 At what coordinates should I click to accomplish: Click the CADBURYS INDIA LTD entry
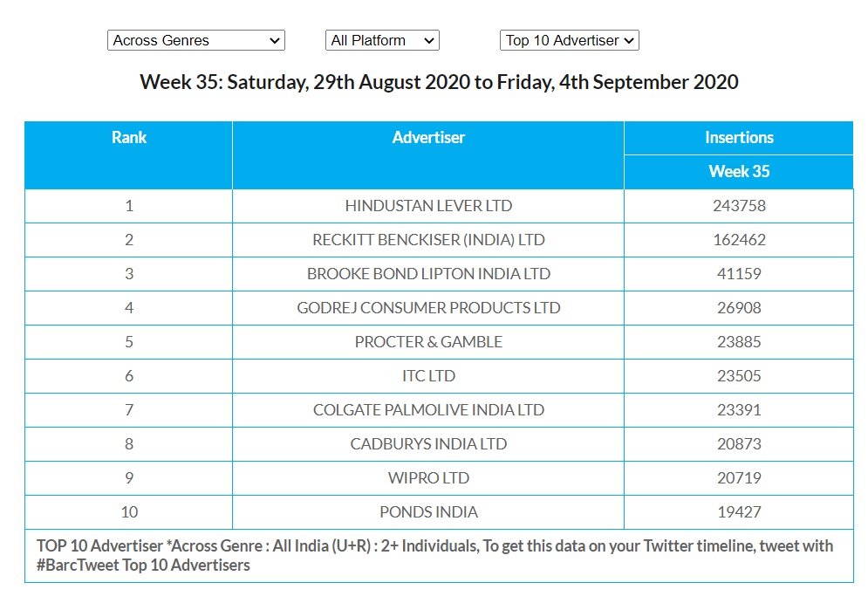click(428, 444)
